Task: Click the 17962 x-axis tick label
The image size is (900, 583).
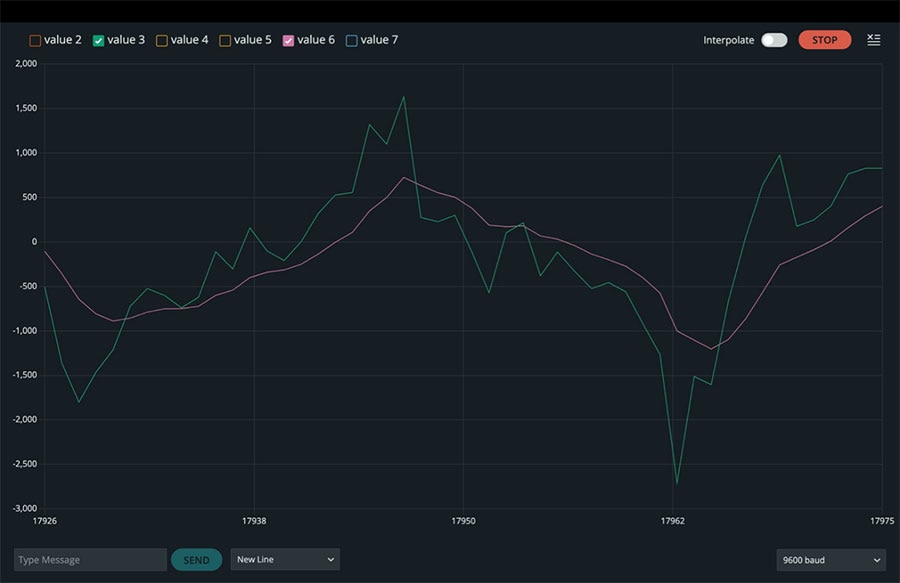Action: click(x=673, y=521)
